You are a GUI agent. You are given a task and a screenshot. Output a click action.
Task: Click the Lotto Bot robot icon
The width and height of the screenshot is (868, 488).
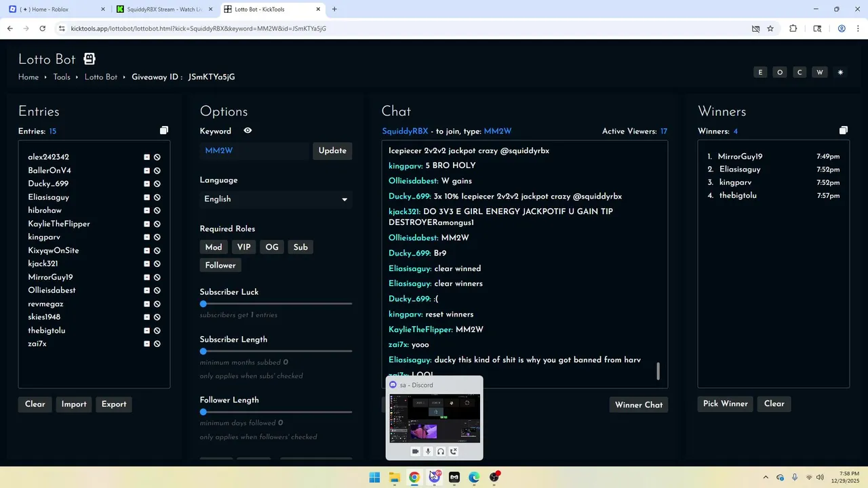click(90, 59)
